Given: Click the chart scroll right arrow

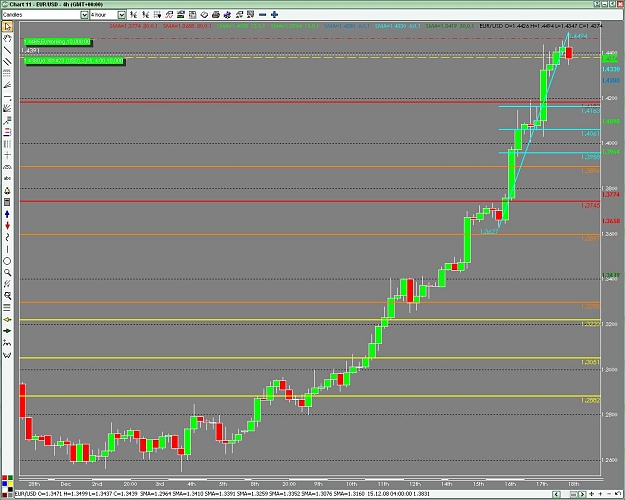Looking at the screenshot, I should click(582, 494).
